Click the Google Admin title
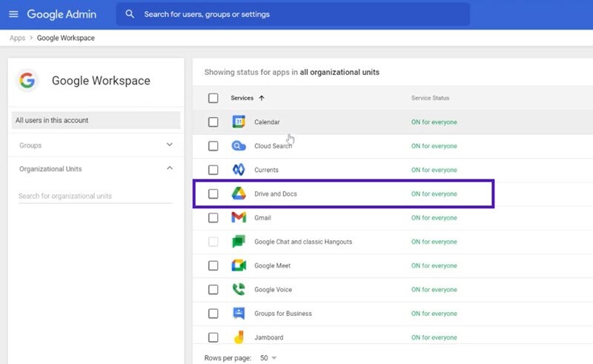The image size is (593, 364). 62,14
